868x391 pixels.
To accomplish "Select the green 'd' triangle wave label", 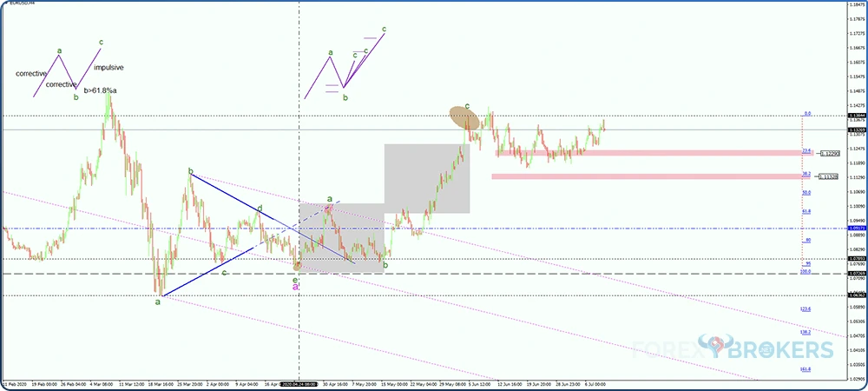I will 259,209.
